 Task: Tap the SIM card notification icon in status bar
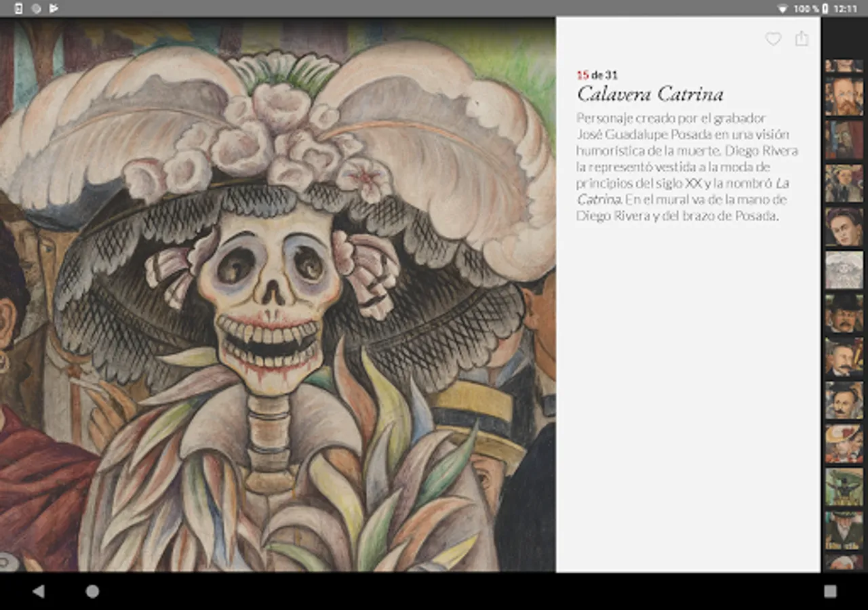point(18,9)
